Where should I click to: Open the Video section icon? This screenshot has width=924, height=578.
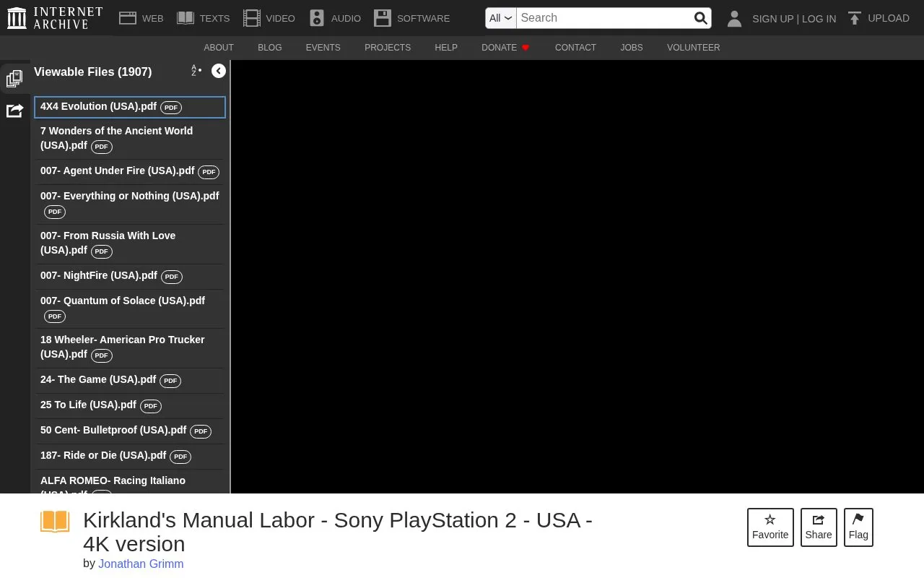coord(251,18)
